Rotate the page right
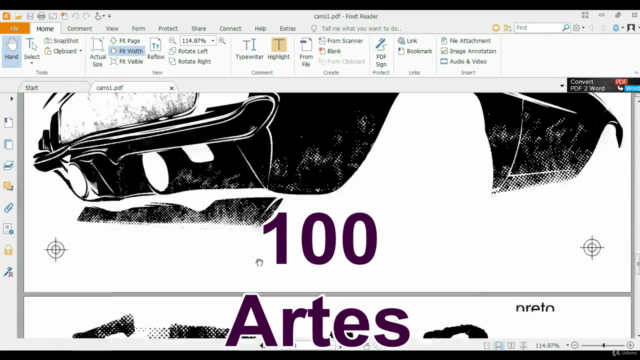The height and width of the screenshot is (360, 640). [190, 62]
